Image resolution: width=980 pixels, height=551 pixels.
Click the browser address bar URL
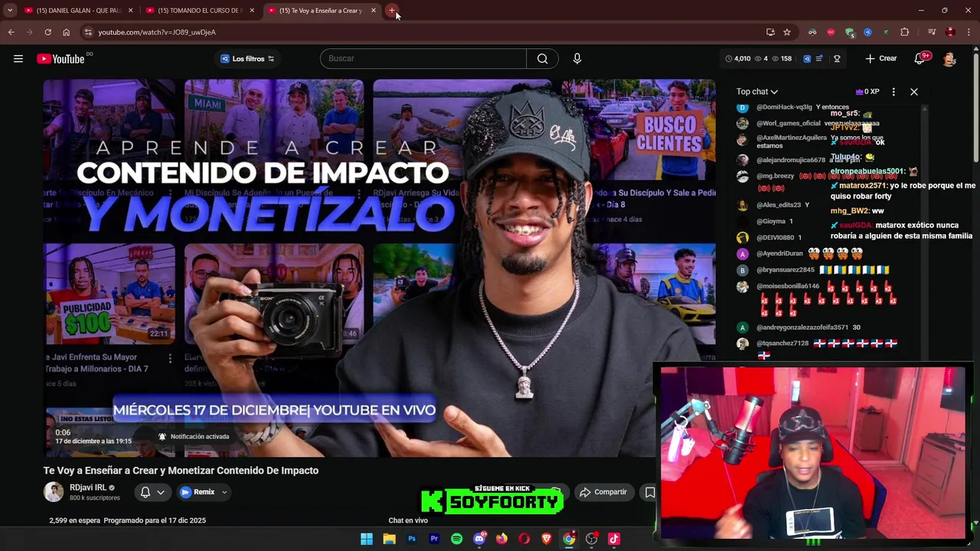point(157,32)
